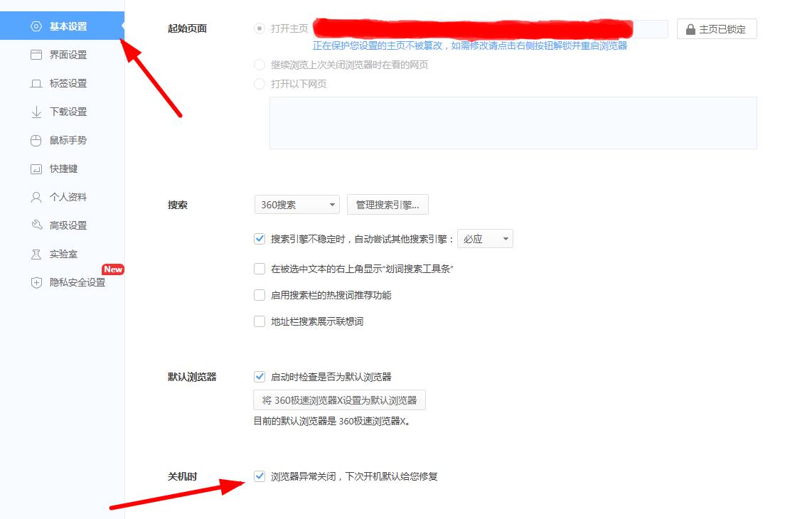The image size is (812, 519).
Task: Click inside the 打开以下网页 text box
Action: [513, 123]
